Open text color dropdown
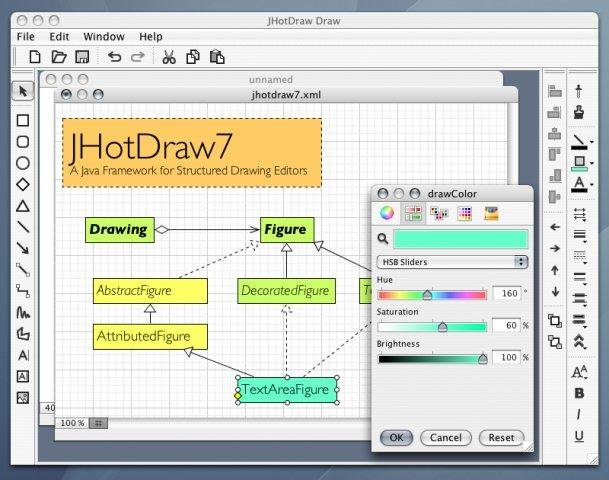This screenshot has height=480, width=609. point(591,184)
